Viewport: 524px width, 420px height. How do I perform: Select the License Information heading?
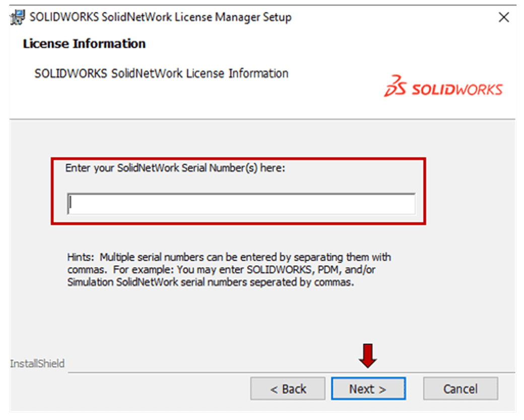(84, 44)
